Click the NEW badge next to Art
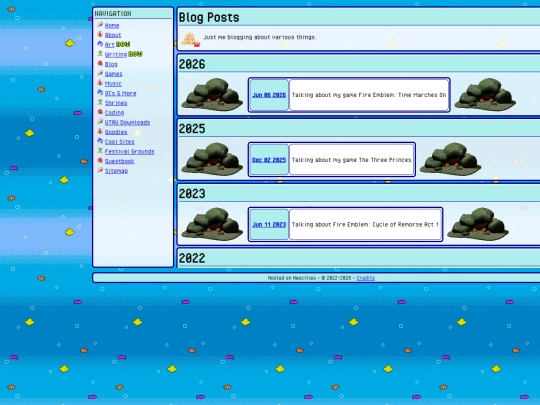Screen dimensions: 540x405 click(x=123, y=44)
